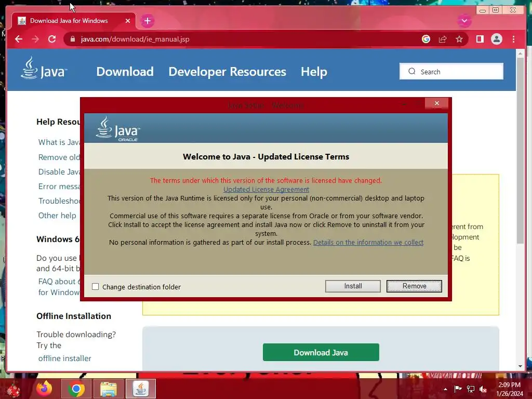Screen dimensions: 532x399
Task: Reload the page with refresh icon
Action: click(x=52, y=39)
